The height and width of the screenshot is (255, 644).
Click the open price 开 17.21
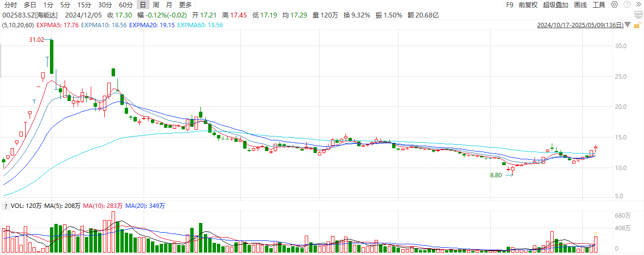click(x=205, y=15)
